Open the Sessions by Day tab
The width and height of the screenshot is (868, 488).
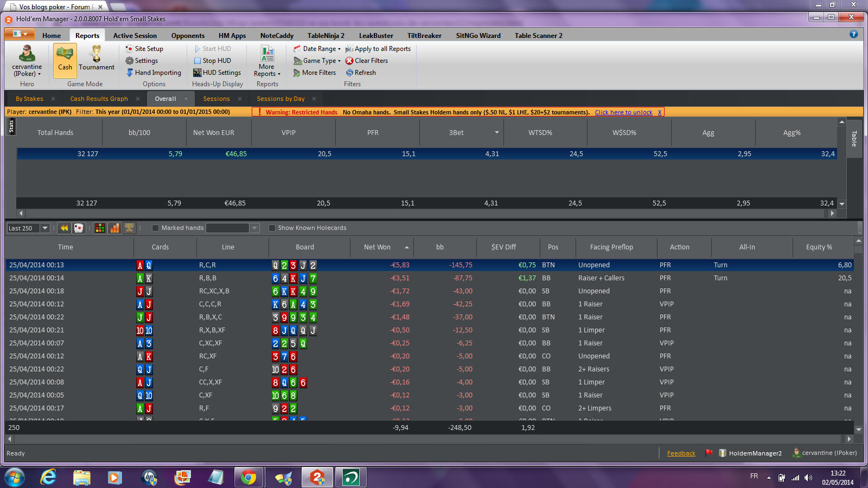pyautogui.click(x=280, y=99)
